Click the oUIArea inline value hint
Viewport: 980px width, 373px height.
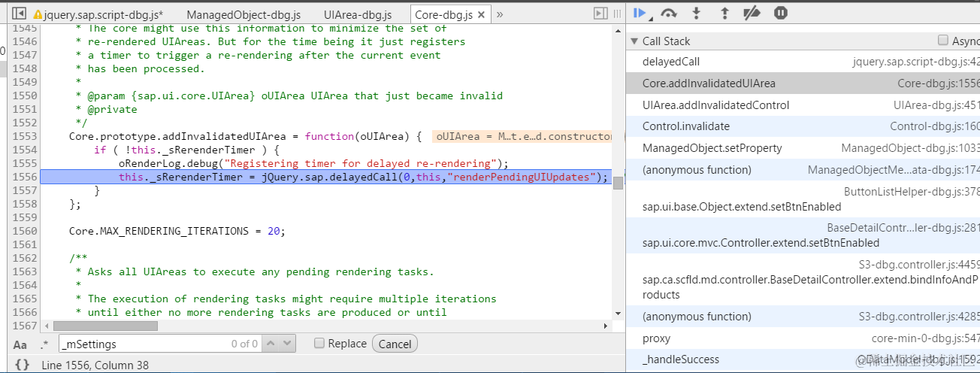click(522, 136)
